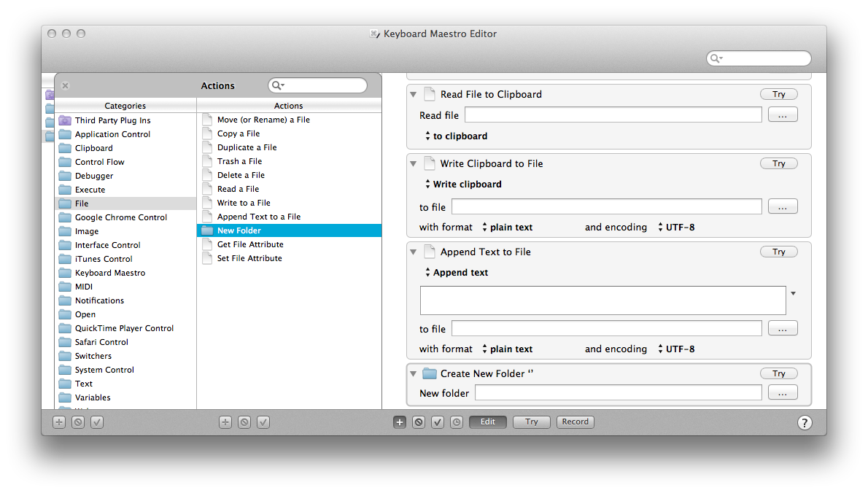Close the Actions panel with the X icon
The image size is (868, 493).
coord(66,86)
